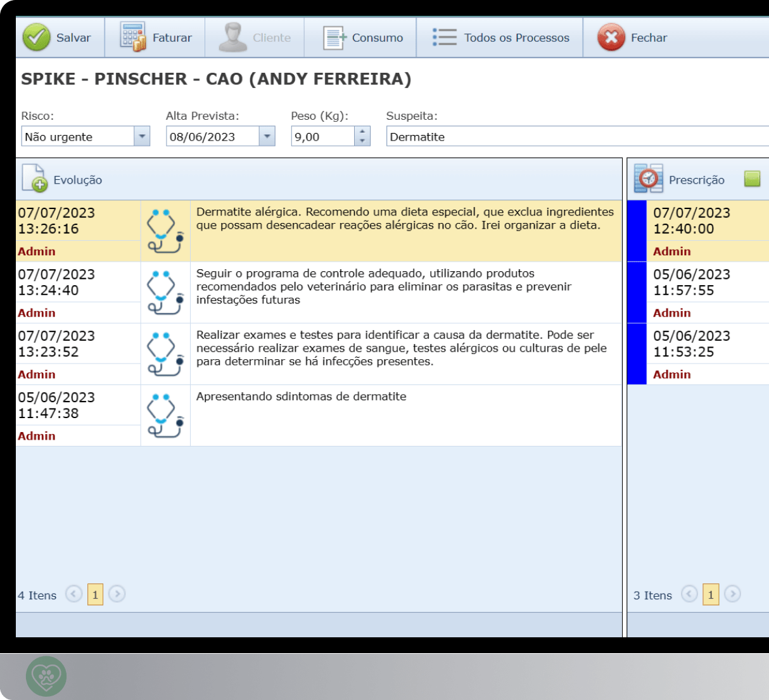769x700 pixels.
Task: Go to next page in Prescrição panel
Action: pos(733,594)
